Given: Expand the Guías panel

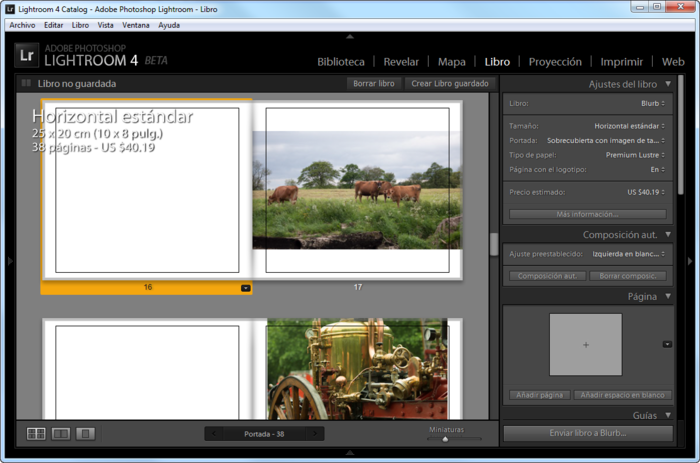Looking at the screenshot, I should click(668, 415).
